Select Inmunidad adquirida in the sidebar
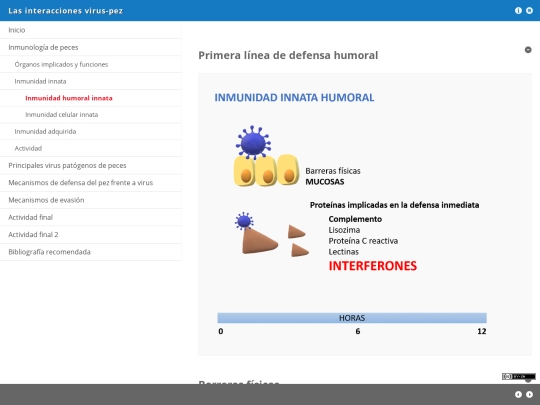540x405 pixels. tap(91, 132)
